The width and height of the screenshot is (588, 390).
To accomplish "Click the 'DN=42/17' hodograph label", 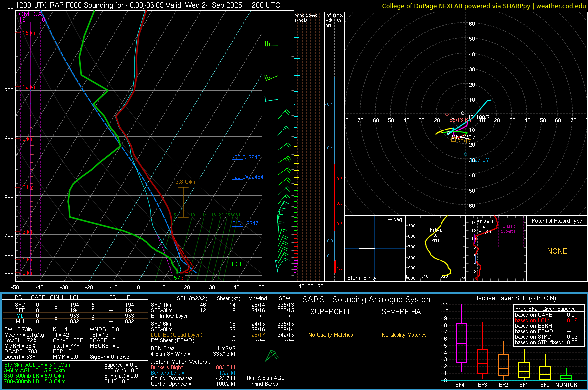I will tap(464, 137).
